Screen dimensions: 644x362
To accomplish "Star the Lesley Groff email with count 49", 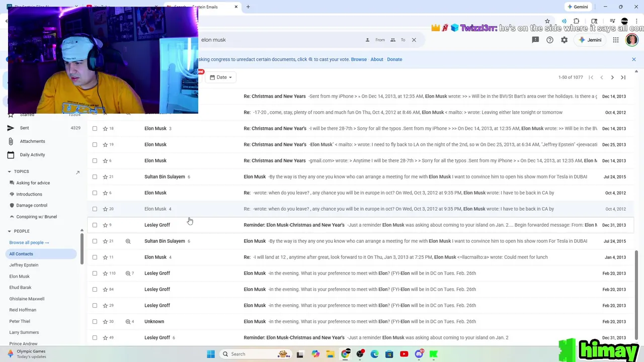I will pos(105,337).
